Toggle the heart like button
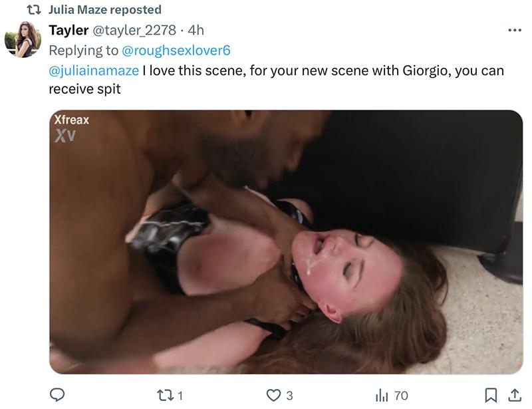532x409 pixels. pos(273,395)
